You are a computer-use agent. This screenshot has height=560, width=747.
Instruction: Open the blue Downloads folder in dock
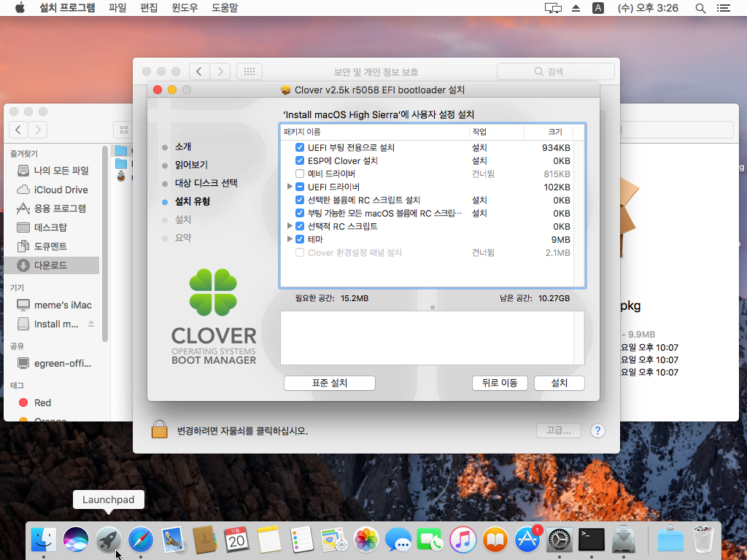point(670,540)
